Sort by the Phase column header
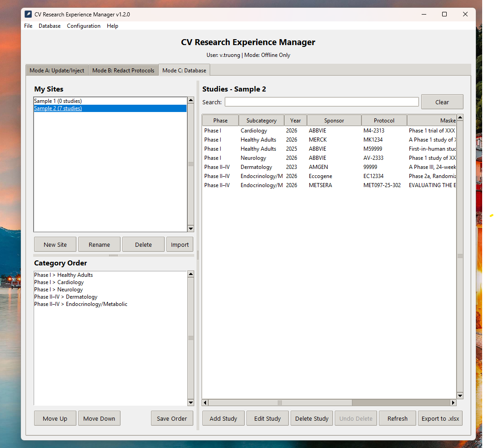The image size is (494, 448). click(x=220, y=121)
